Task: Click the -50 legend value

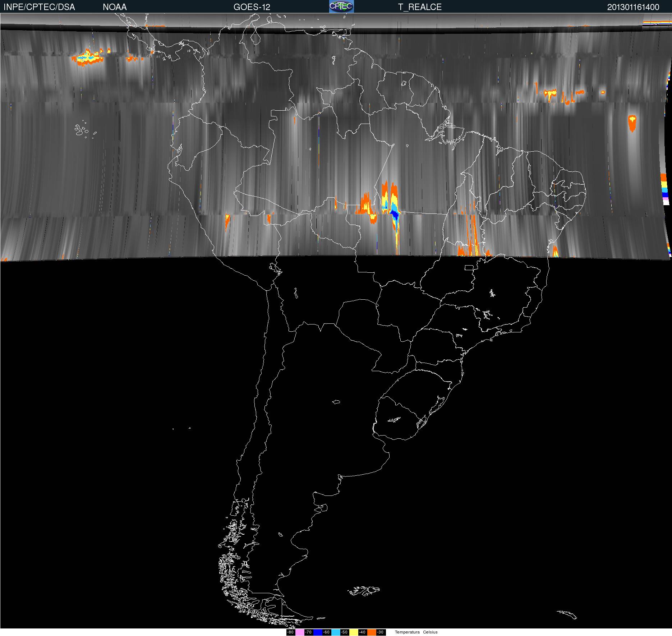Action: coord(344,632)
